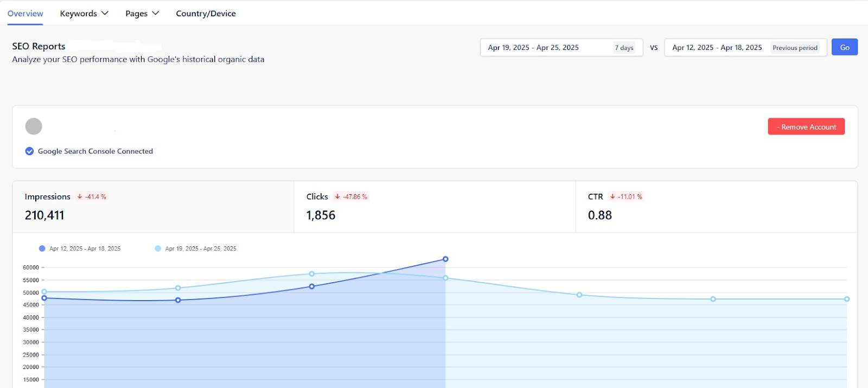Click the 0.88 CTR value
The height and width of the screenshot is (388, 868).
click(599, 215)
